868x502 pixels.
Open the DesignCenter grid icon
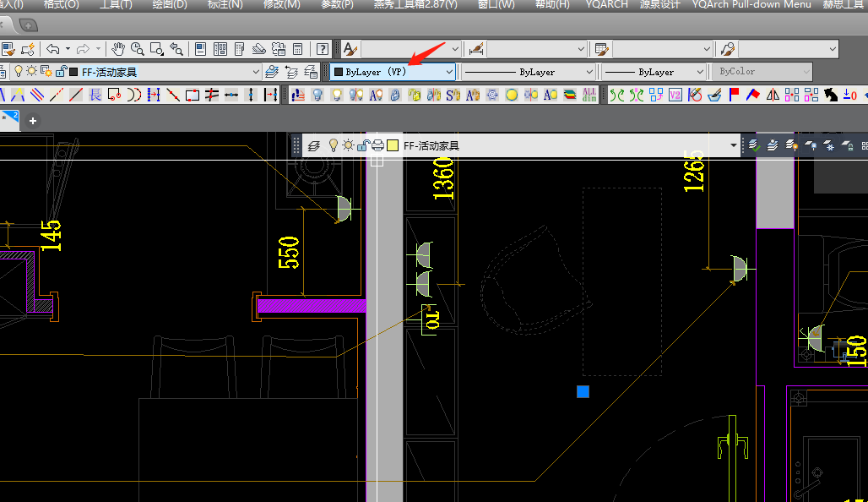[220, 49]
